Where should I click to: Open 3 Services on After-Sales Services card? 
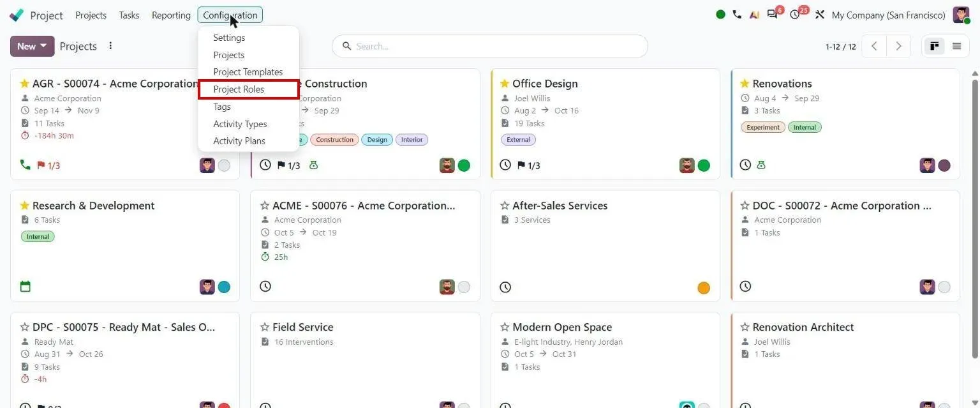click(532, 220)
